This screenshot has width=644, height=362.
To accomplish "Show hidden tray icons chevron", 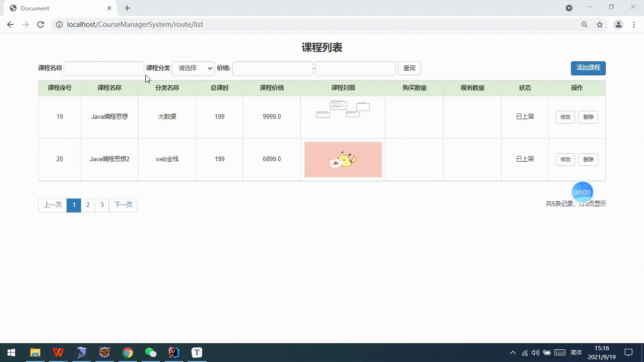I will (x=513, y=353).
